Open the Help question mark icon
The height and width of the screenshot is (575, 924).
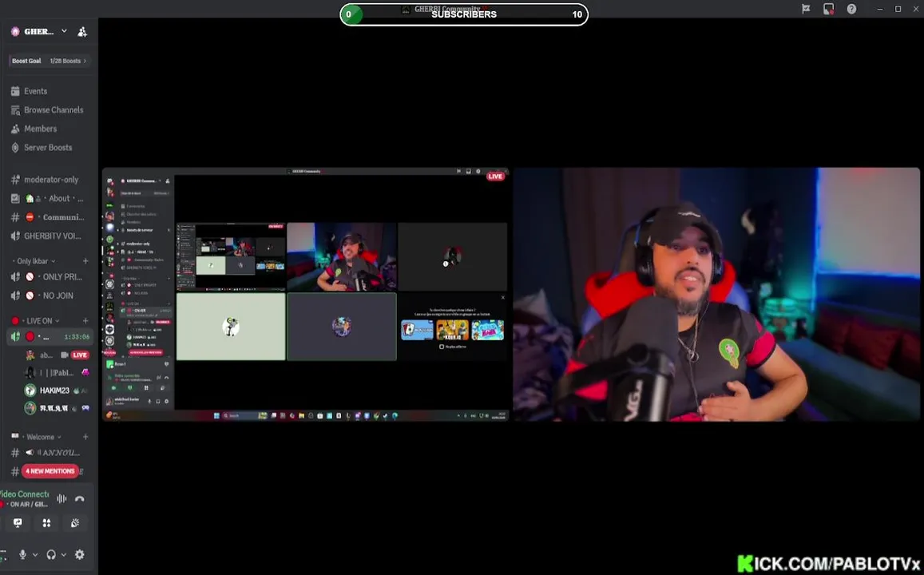point(851,9)
